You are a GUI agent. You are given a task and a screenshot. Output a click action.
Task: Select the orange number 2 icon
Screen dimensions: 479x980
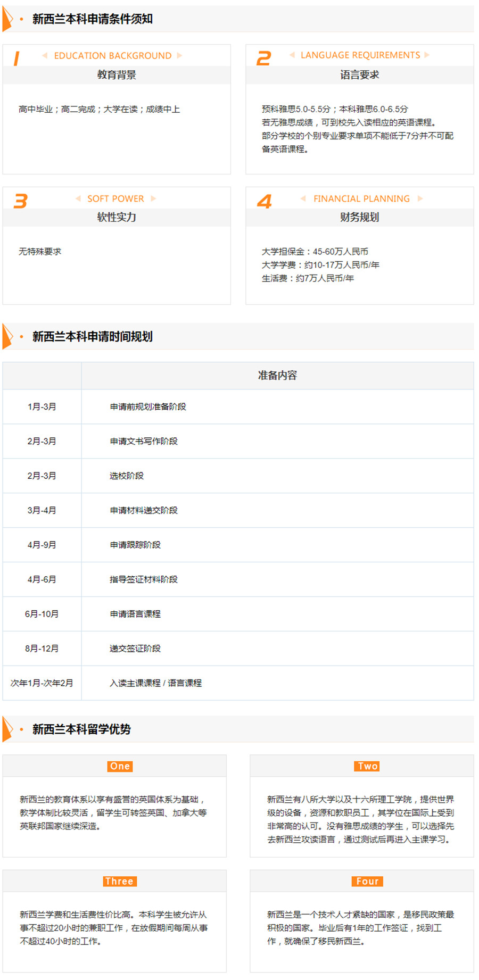[x=263, y=58]
